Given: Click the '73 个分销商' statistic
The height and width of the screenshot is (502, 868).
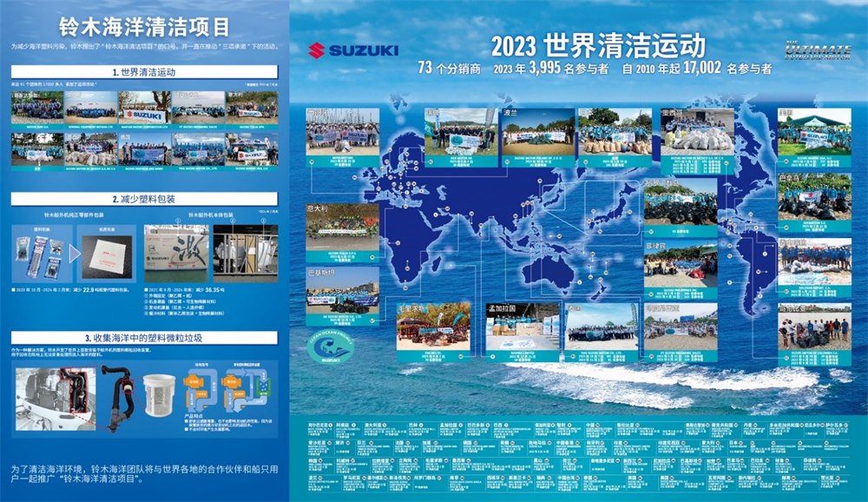Looking at the screenshot, I should pos(449,68).
